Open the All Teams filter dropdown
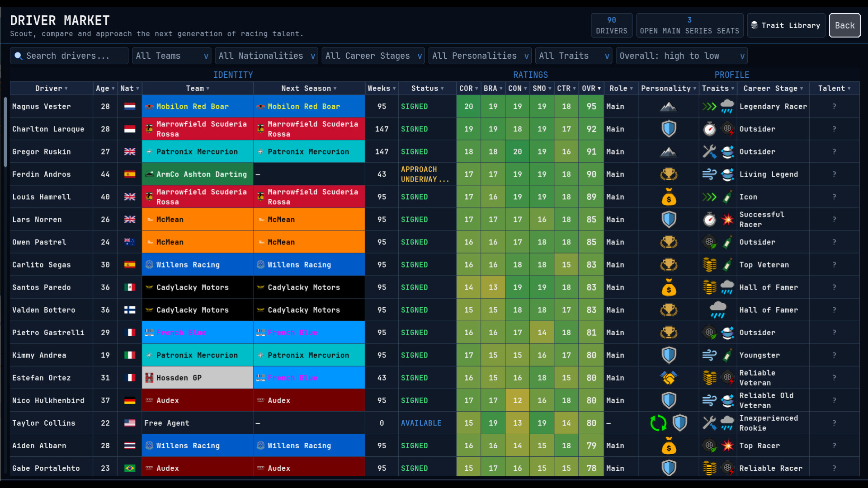This screenshot has height=488, width=868. pyautogui.click(x=171, y=56)
